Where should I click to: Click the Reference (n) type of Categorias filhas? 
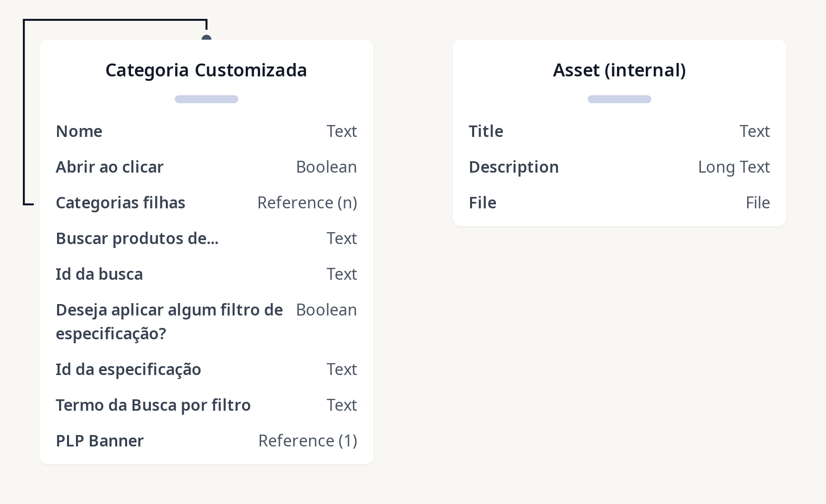point(307,203)
